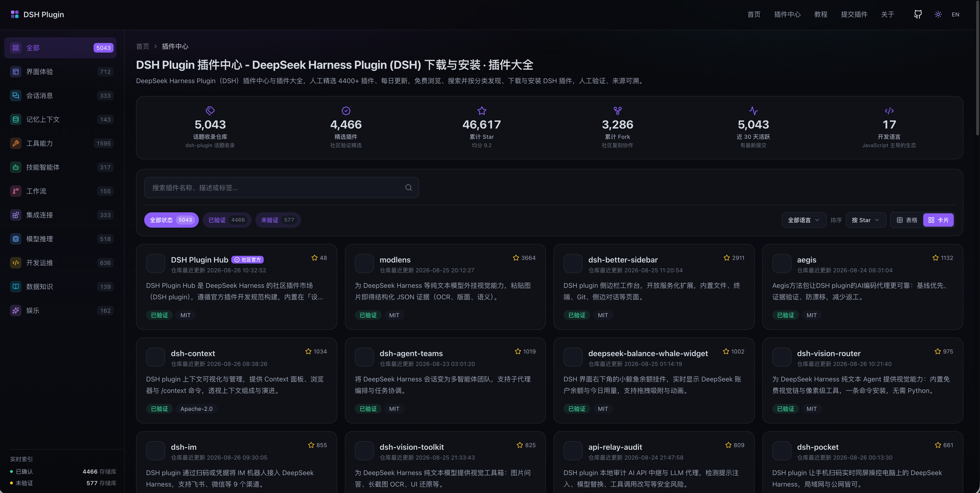Select the 全部 category icon in sidebar
The height and width of the screenshot is (493, 980).
tap(16, 48)
